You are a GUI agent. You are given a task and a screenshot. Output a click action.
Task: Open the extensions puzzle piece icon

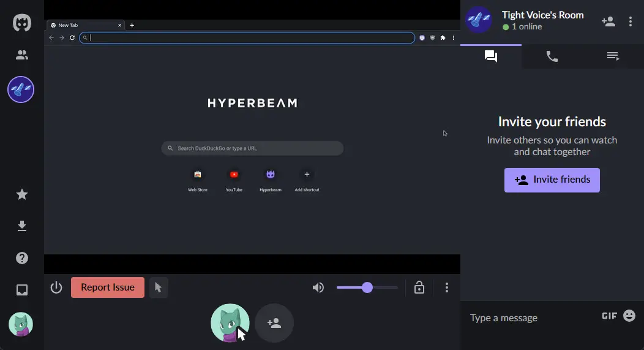click(443, 37)
